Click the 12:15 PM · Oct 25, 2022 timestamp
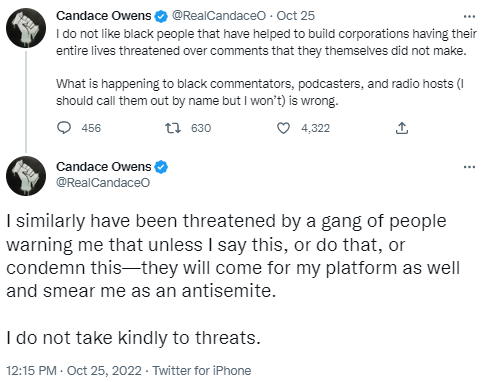 (74, 371)
